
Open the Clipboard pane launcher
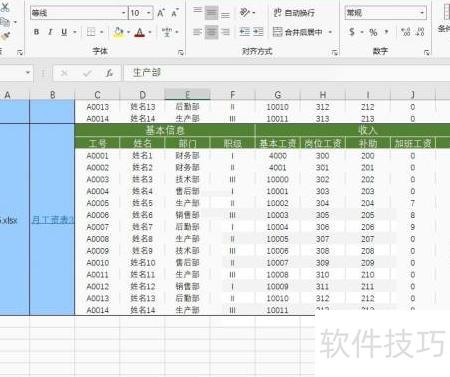(x=20, y=52)
